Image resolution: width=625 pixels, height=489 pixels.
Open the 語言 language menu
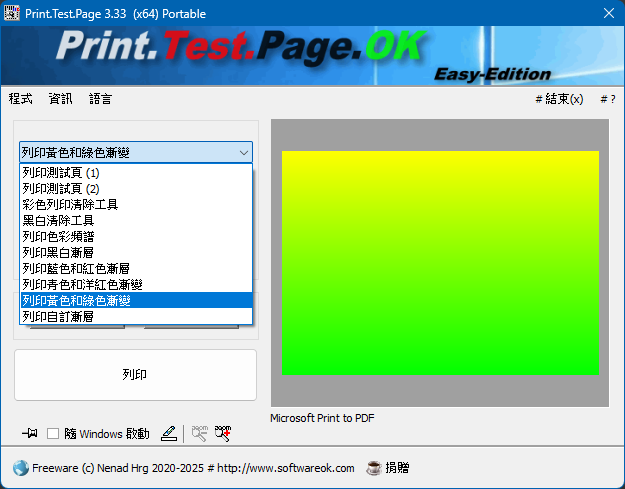(x=101, y=99)
